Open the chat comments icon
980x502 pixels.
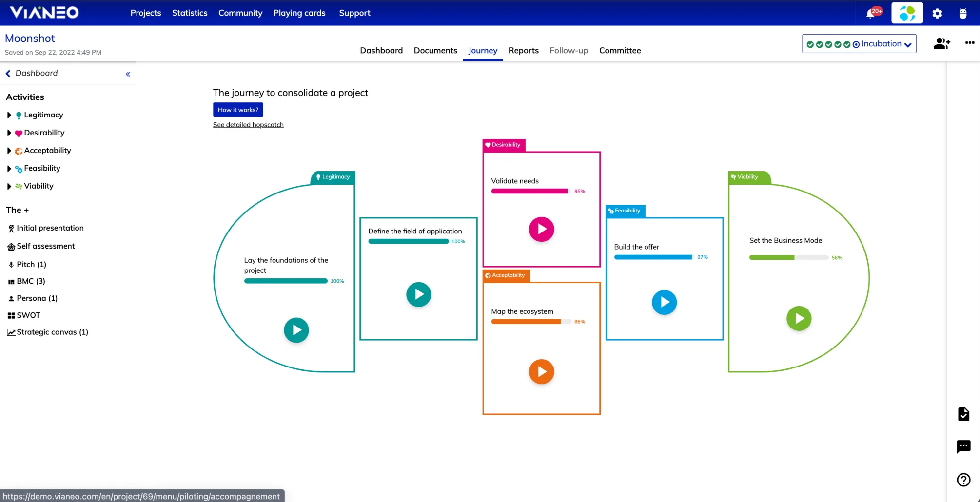click(x=963, y=446)
